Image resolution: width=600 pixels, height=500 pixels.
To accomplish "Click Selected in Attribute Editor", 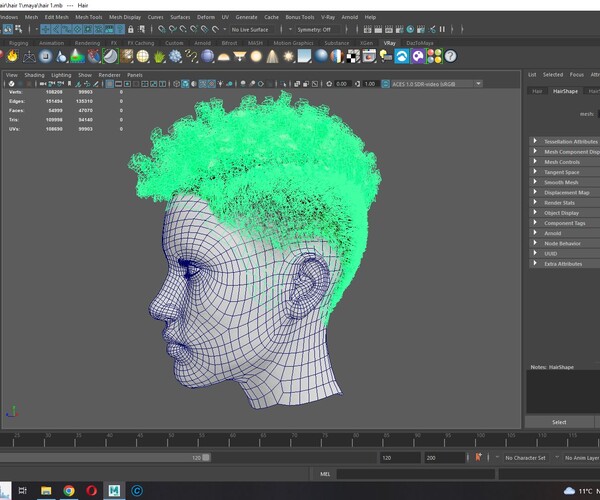I will point(553,75).
